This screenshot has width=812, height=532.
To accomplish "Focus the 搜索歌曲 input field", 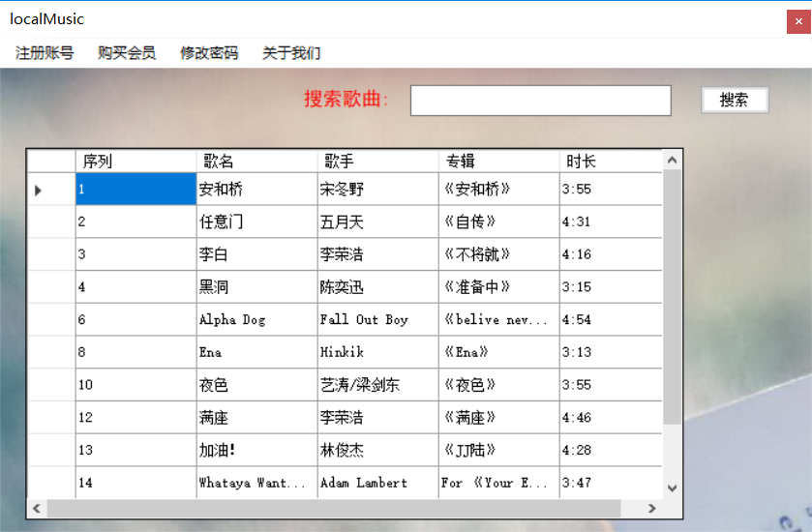I will coord(541,101).
